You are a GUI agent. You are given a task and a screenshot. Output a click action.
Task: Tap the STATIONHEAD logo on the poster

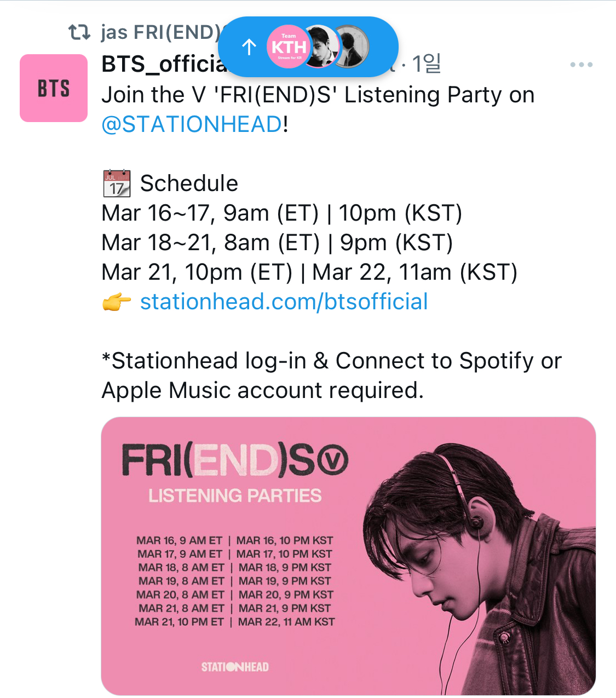tap(235, 667)
